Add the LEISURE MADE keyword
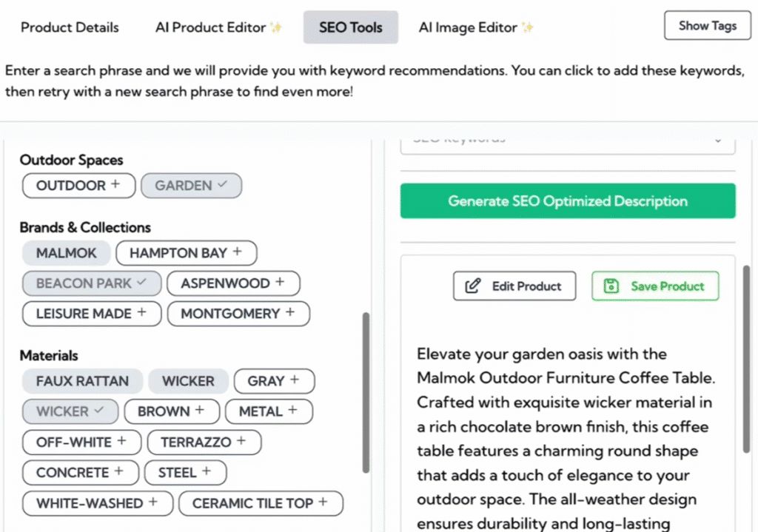Viewport: 758px width, 532px height. click(x=92, y=314)
